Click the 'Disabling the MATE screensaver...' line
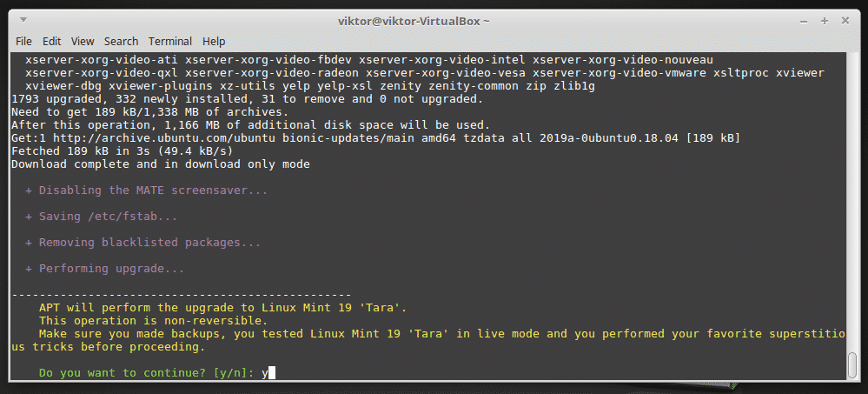 [153, 190]
